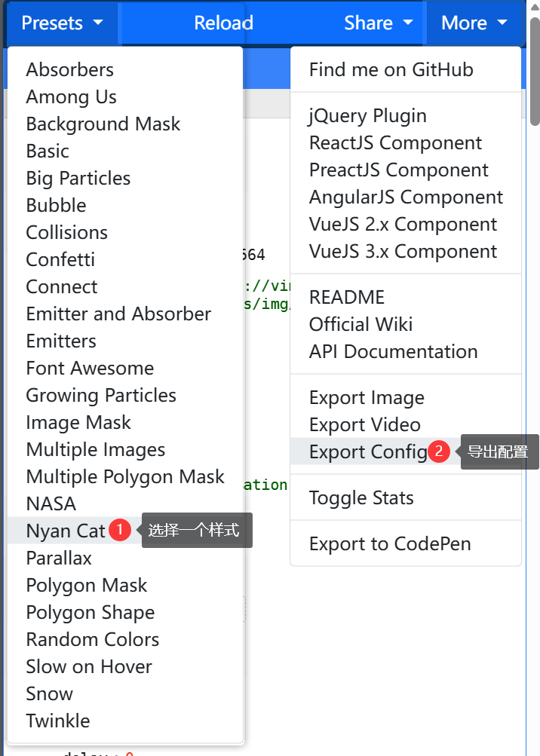
Task: Choose Export Config from More menu
Action: coord(368,451)
